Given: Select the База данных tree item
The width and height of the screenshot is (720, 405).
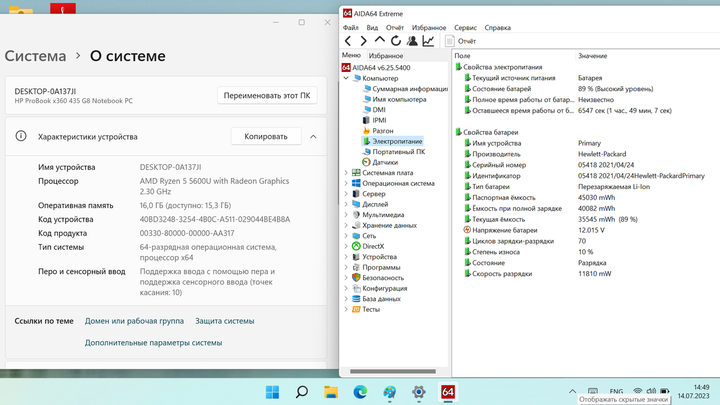Looking at the screenshot, I should (x=377, y=299).
